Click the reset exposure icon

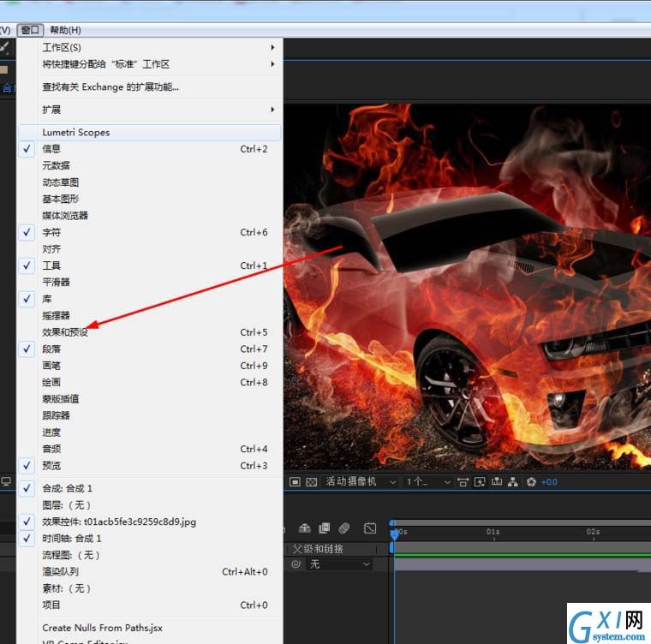531,481
